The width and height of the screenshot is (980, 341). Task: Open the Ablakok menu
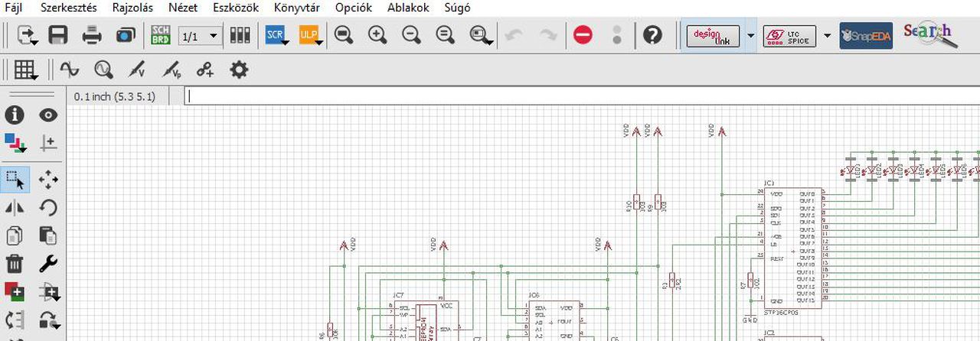click(409, 8)
